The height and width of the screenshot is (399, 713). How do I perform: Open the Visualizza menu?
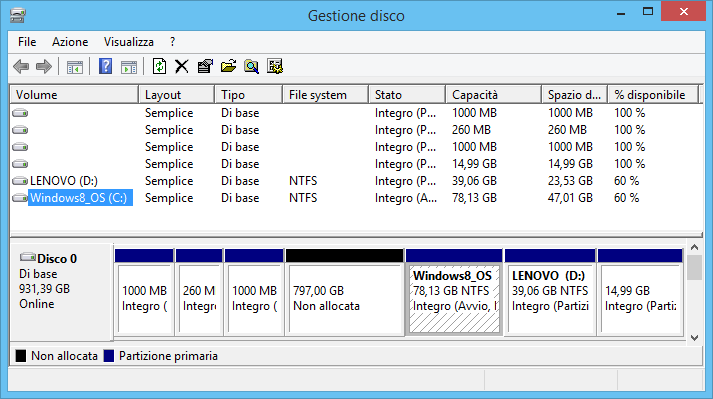(129, 42)
